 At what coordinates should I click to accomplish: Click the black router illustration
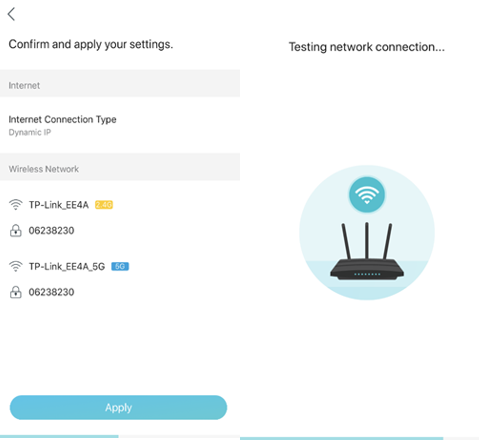tap(367, 252)
